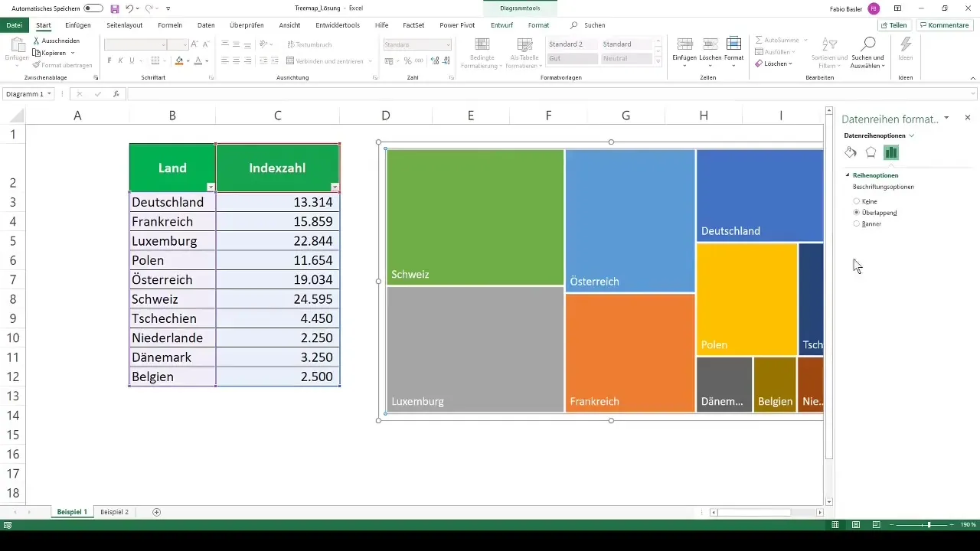Viewport: 980px width, 551px height.
Task: Click the undo arrow icon
Action: point(129,8)
